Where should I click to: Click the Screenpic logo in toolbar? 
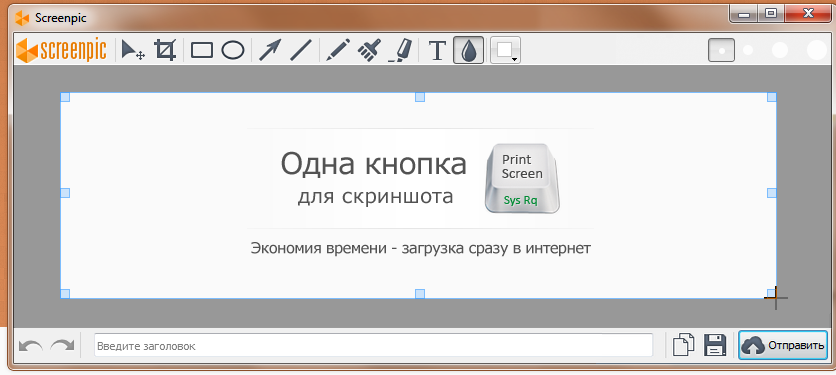[x=61, y=50]
